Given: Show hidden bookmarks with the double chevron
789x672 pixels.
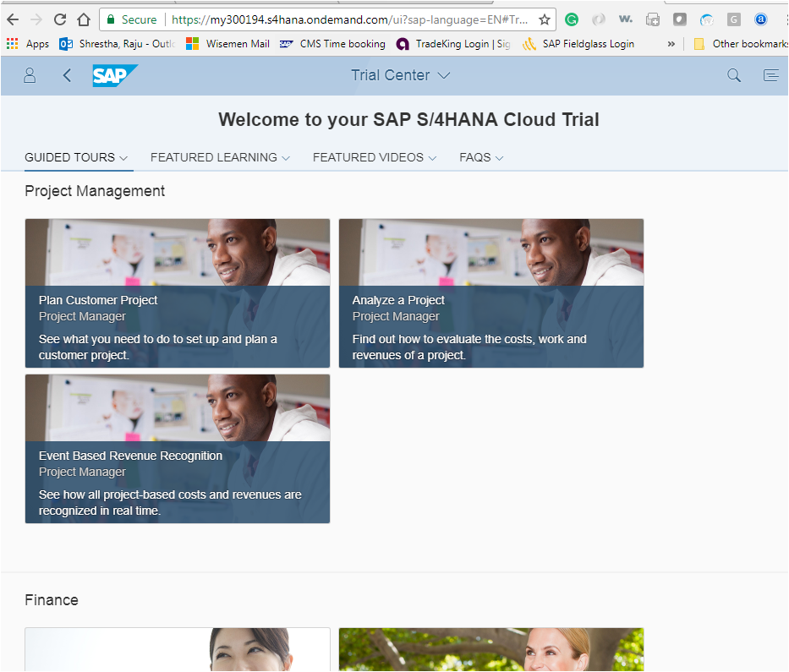Looking at the screenshot, I should click(671, 44).
